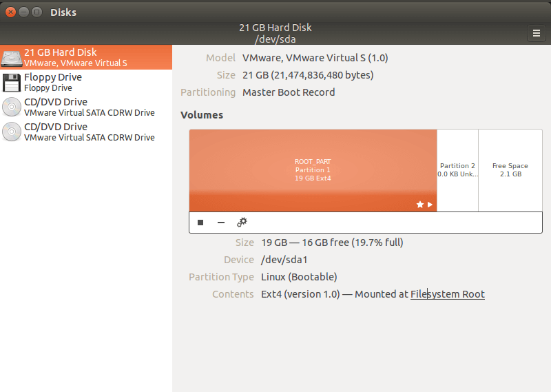
Task: Maximize the Disks window
Action: (x=37, y=12)
